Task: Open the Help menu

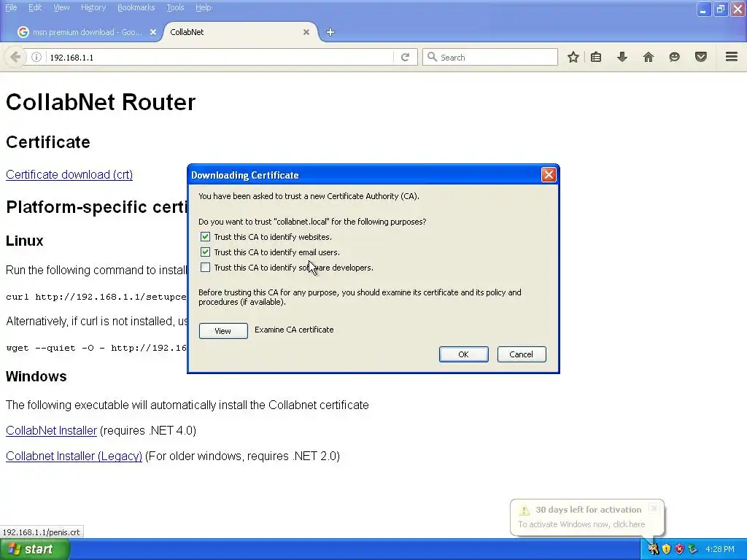Action: click(204, 7)
